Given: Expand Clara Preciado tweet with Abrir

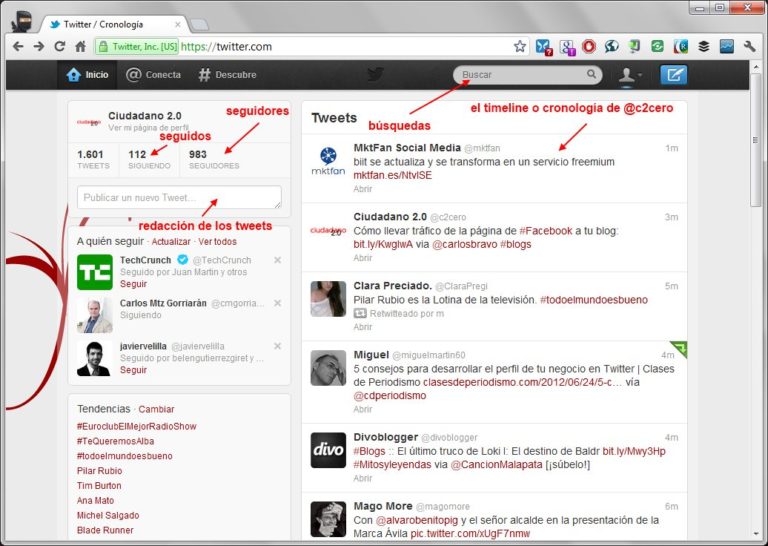Looking at the screenshot, I should pos(362,327).
